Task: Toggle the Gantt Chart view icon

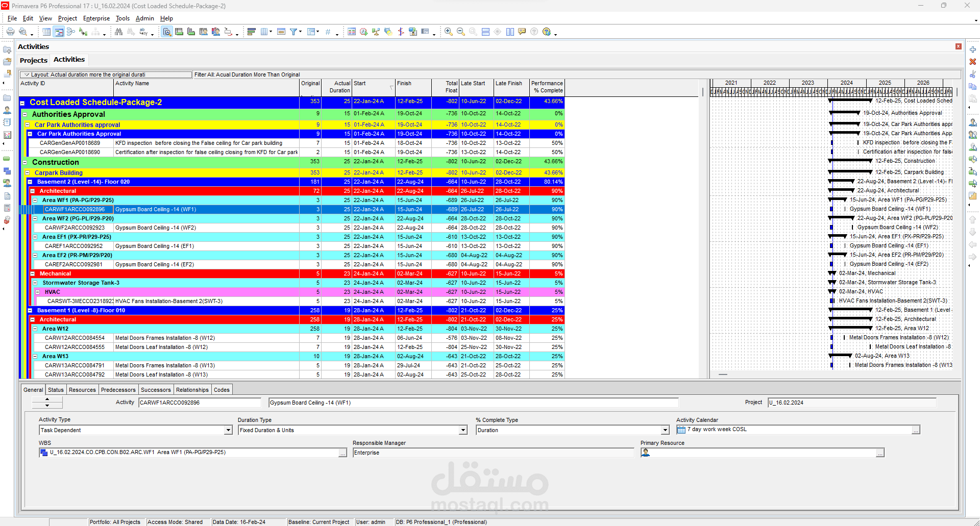Action: coord(59,32)
